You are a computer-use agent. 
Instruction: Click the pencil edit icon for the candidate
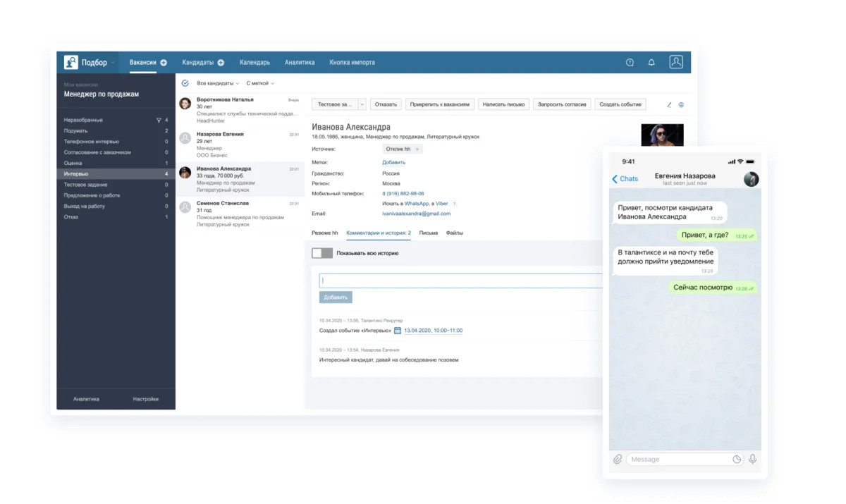[x=669, y=105]
